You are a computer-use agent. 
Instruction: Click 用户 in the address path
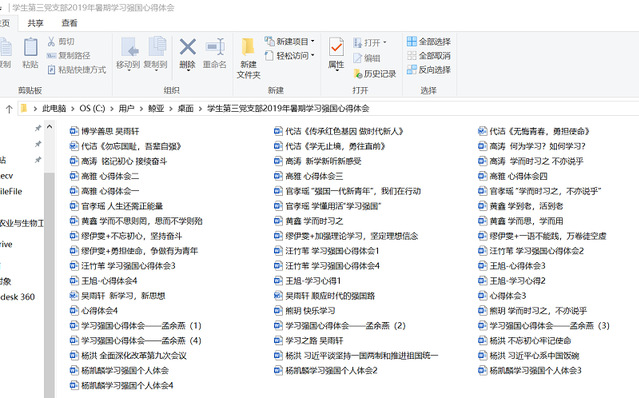pos(126,108)
